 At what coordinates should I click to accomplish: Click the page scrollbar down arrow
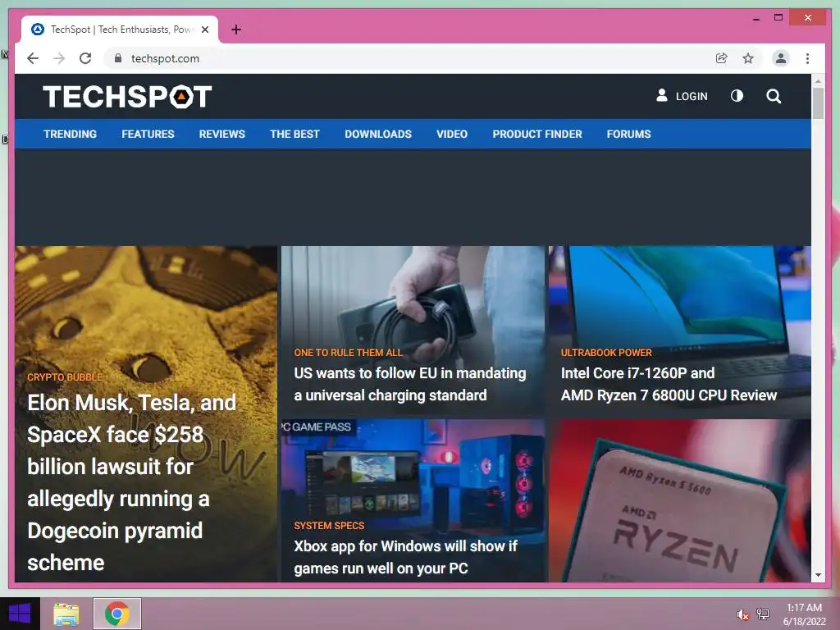818,575
